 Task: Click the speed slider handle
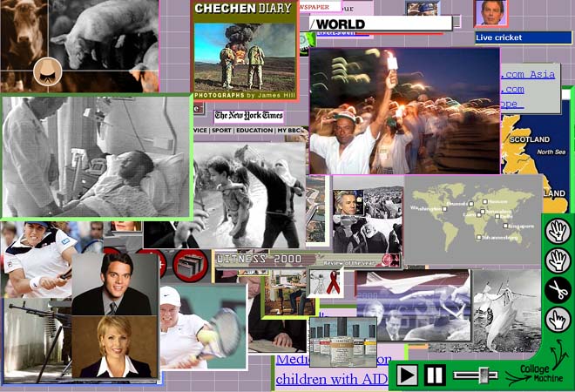click(x=484, y=375)
